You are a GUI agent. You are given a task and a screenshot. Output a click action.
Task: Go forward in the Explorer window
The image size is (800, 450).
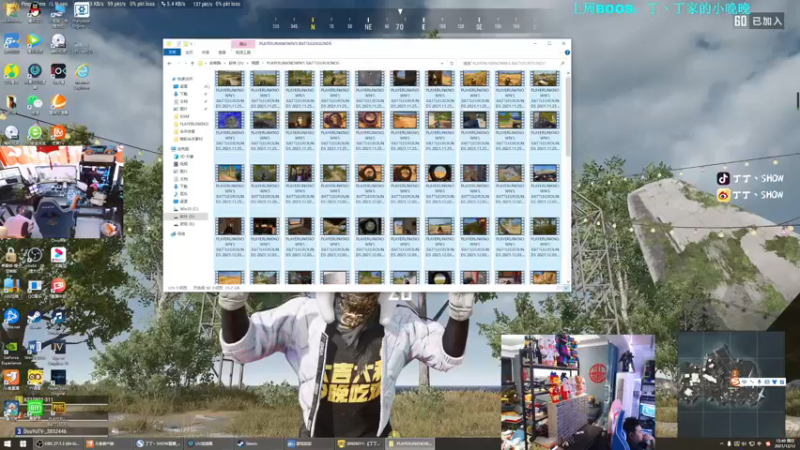[179, 63]
